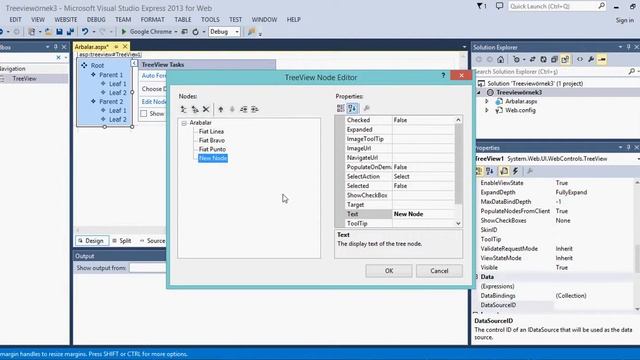Add a root node in Node Editor

pyautogui.click(x=184, y=109)
